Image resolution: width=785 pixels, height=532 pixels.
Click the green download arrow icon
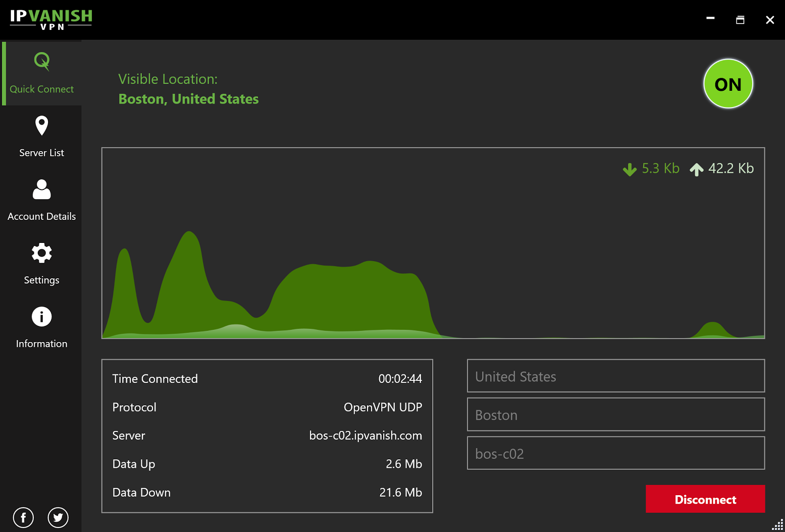point(629,169)
